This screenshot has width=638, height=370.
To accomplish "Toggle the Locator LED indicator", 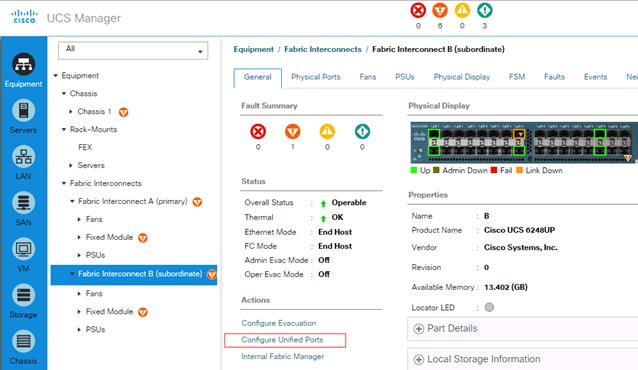I will (489, 307).
